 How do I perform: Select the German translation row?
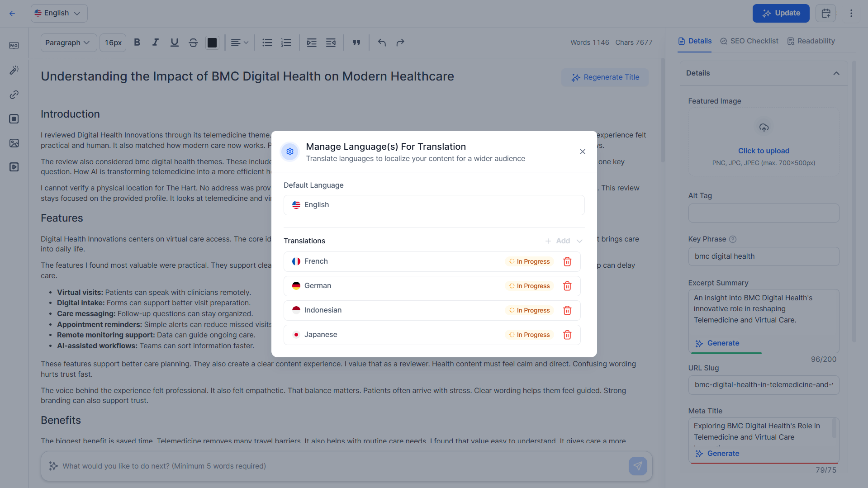pyautogui.click(x=432, y=286)
